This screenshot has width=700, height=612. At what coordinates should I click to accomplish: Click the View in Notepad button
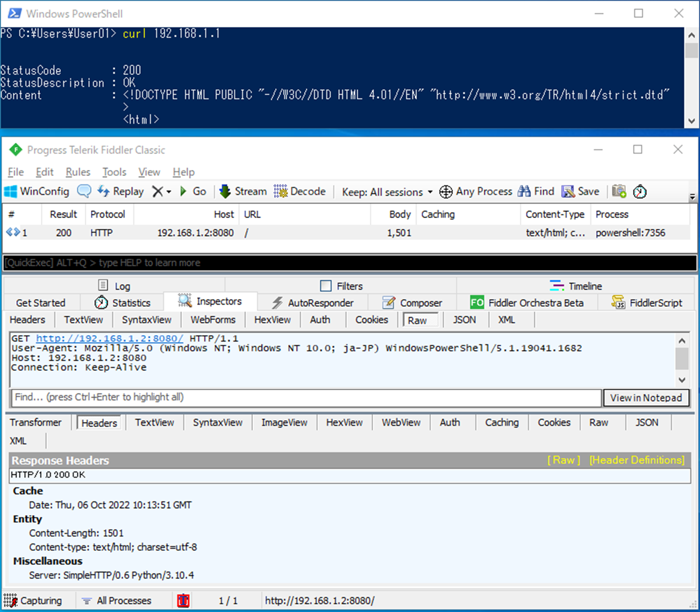click(x=646, y=398)
